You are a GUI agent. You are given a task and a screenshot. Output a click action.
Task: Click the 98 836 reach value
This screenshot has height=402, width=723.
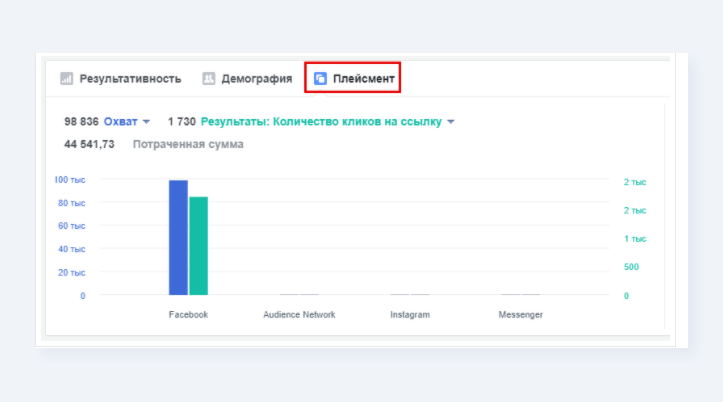click(x=81, y=122)
